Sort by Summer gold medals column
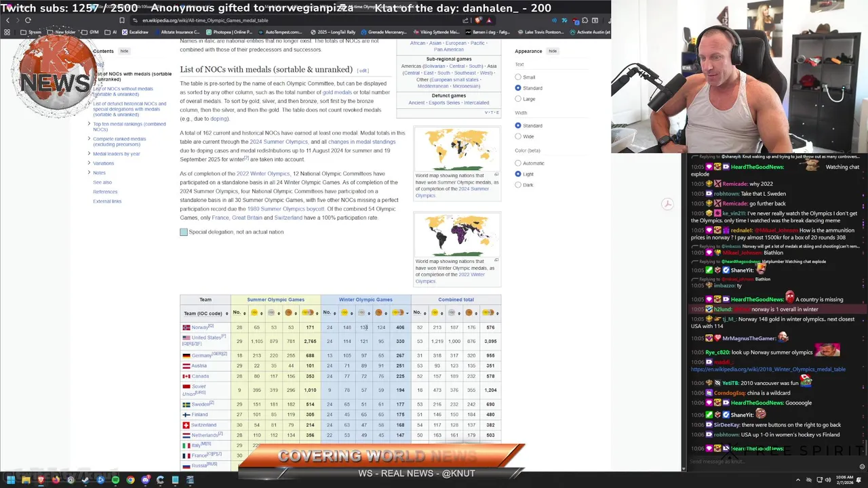The image size is (868, 488). click(257, 312)
